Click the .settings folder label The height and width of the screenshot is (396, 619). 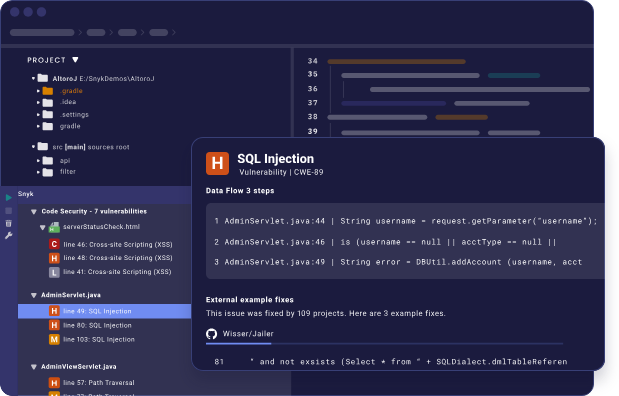[x=74, y=114]
